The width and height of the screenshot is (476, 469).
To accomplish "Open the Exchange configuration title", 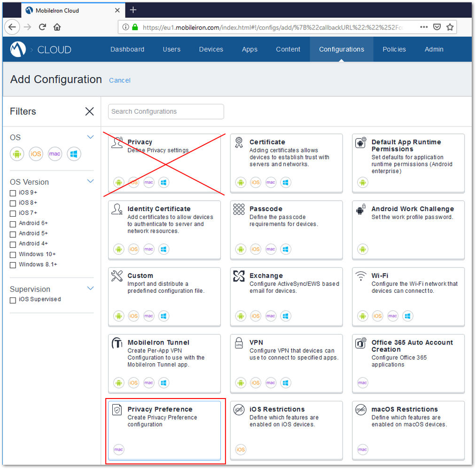I will [x=266, y=276].
